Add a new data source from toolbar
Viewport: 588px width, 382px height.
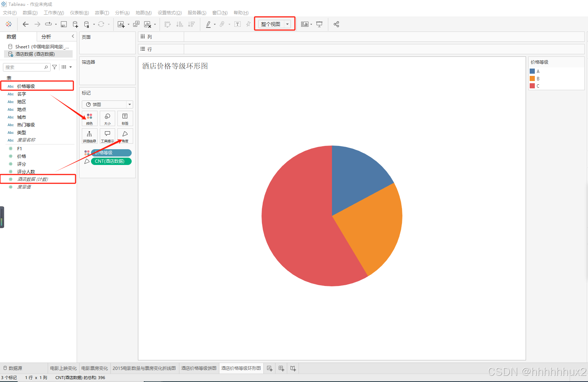coord(75,24)
